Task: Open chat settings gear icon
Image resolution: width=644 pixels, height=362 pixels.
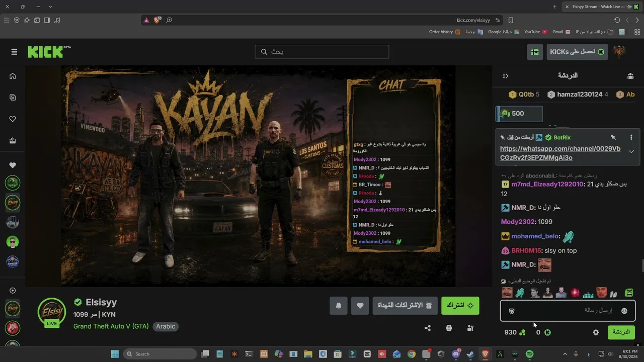Action: [x=596, y=332]
